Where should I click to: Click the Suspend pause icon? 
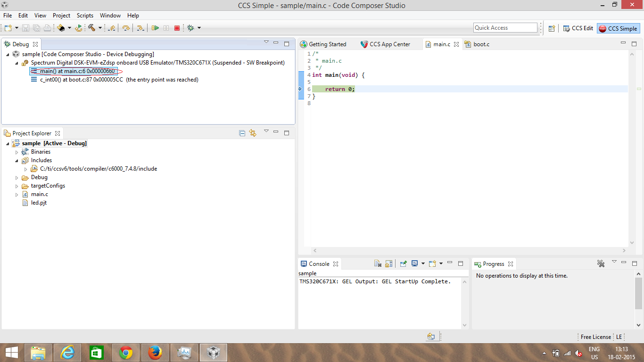pos(166,28)
